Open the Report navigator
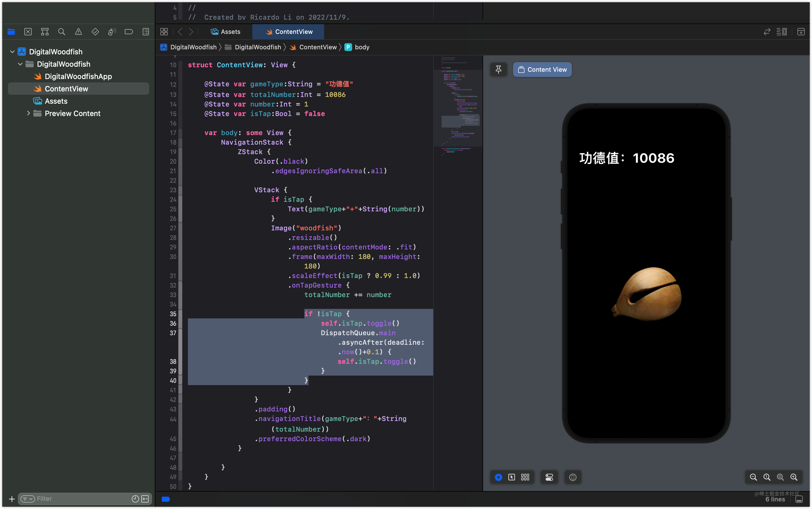Image resolution: width=812 pixels, height=509 pixels. (x=146, y=32)
